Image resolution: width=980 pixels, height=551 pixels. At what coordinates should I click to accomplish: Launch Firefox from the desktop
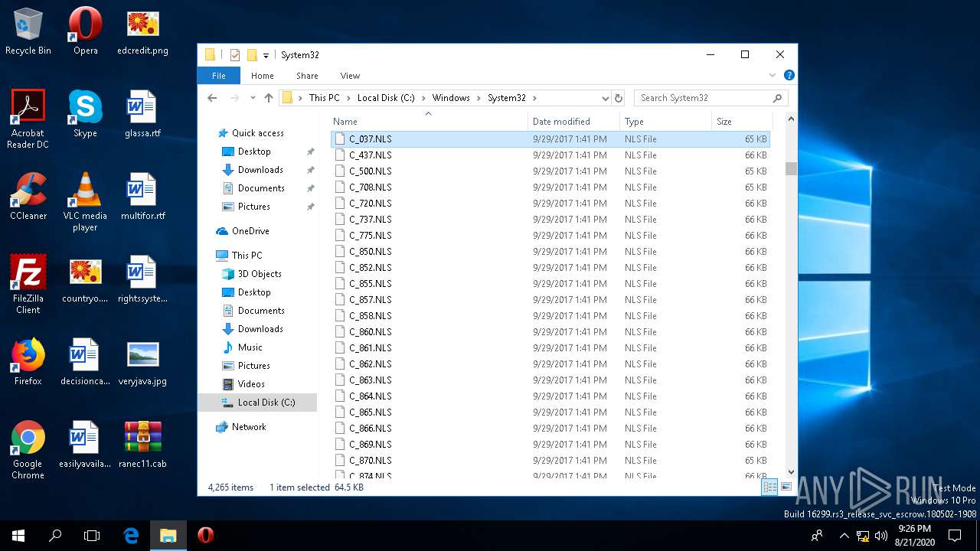point(28,361)
